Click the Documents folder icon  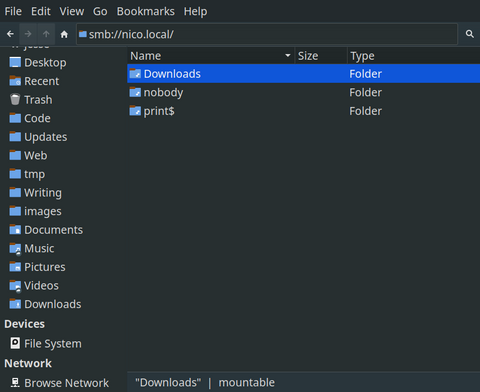point(15,230)
